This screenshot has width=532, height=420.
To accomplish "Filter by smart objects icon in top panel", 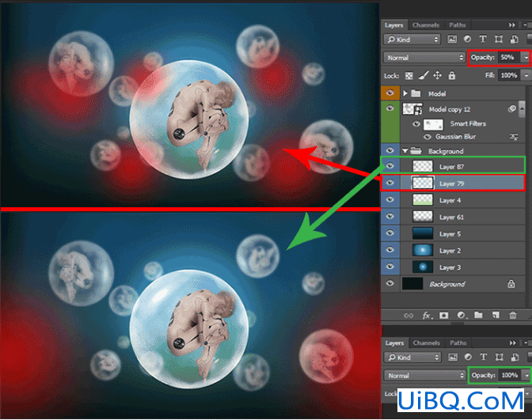I will 514,40.
